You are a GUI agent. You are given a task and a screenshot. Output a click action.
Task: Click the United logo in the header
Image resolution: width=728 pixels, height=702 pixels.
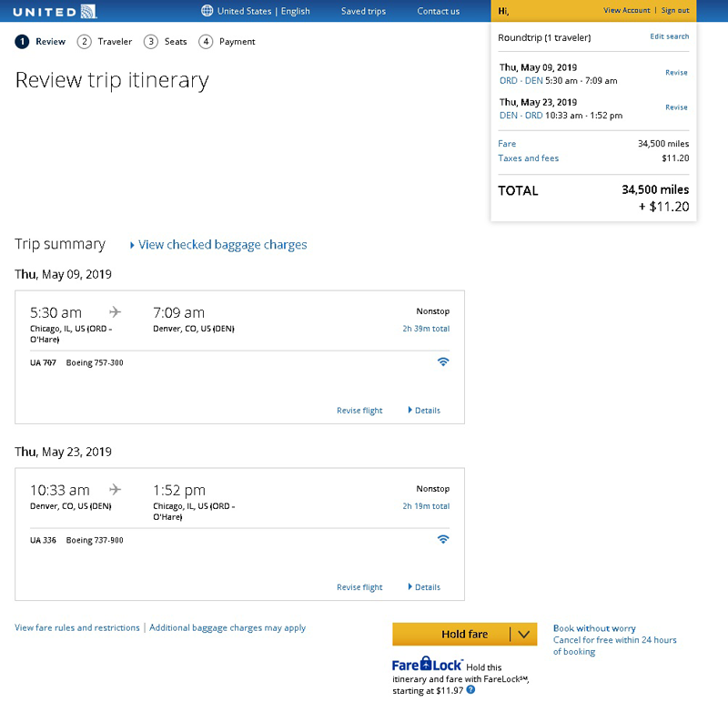55,11
